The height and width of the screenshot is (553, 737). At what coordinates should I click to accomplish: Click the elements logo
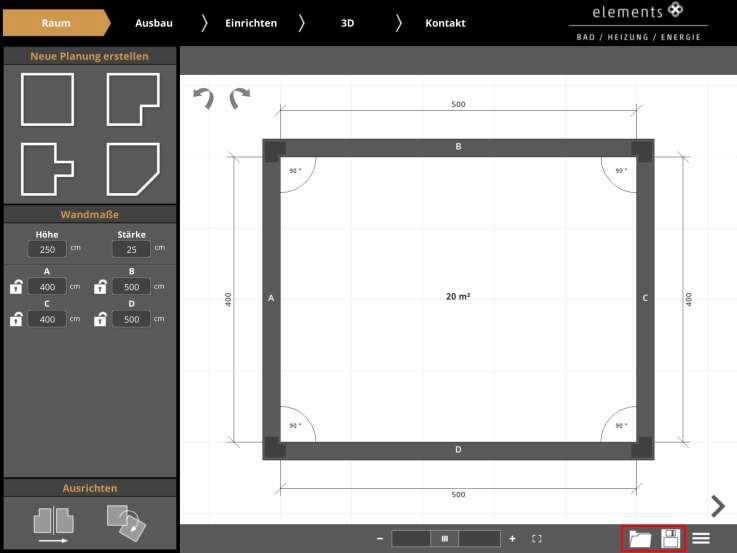pyautogui.click(x=638, y=23)
